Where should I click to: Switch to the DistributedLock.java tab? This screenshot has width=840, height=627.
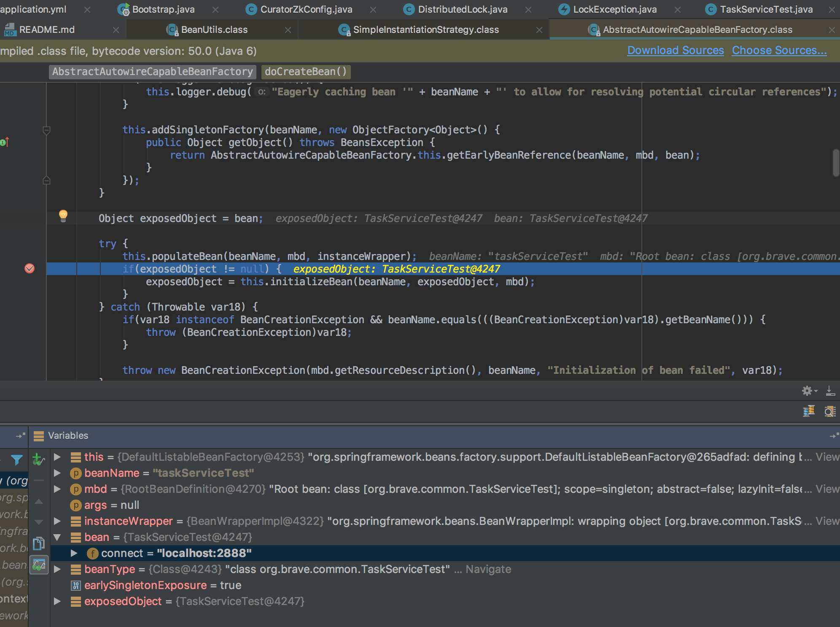tap(462, 9)
